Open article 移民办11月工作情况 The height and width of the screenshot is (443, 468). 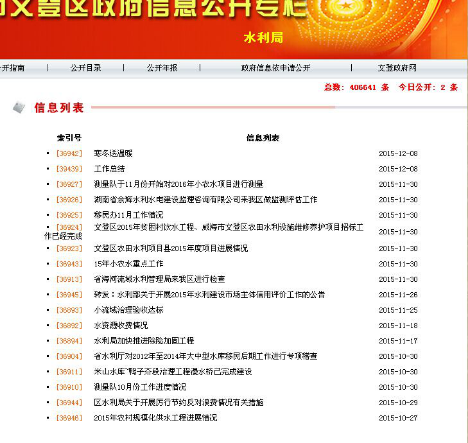(129, 215)
